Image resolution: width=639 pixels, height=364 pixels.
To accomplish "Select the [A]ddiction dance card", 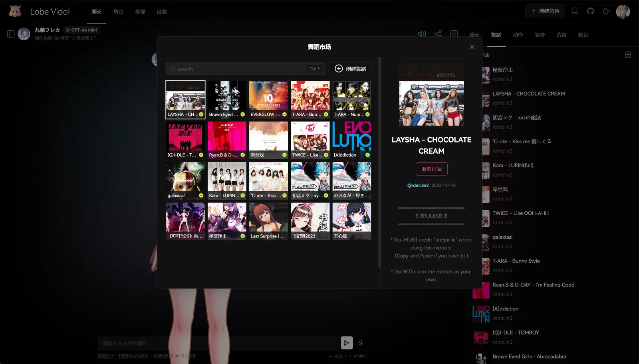I will [352, 140].
